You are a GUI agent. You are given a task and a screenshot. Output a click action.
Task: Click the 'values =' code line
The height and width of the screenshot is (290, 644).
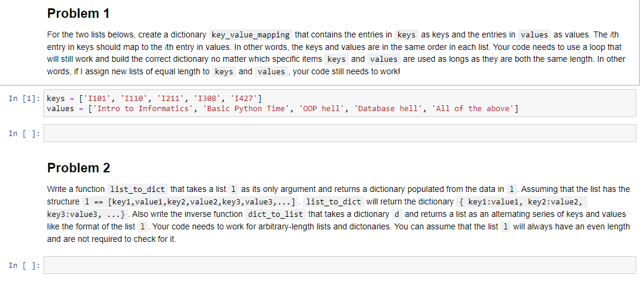pos(283,109)
